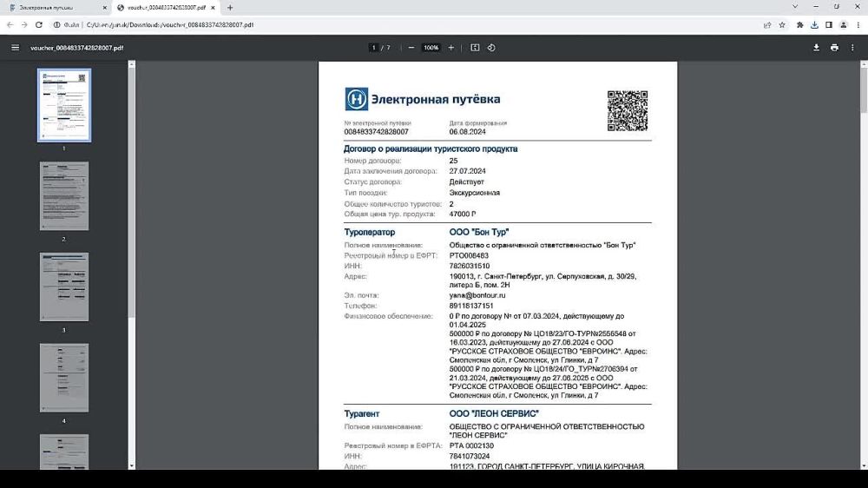The image size is (868, 488).
Task: Zoom out using the minus icon
Action: pyautogui.click(x=411, y=48)
